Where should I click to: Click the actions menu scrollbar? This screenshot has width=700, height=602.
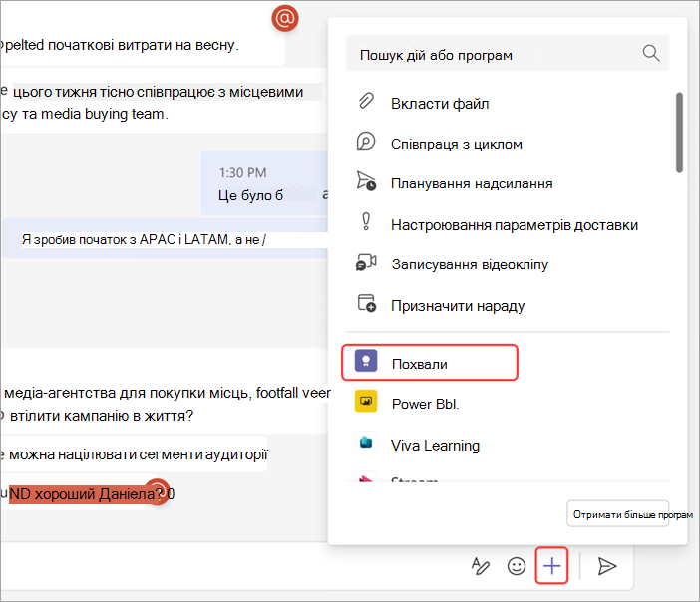[679, 133]
